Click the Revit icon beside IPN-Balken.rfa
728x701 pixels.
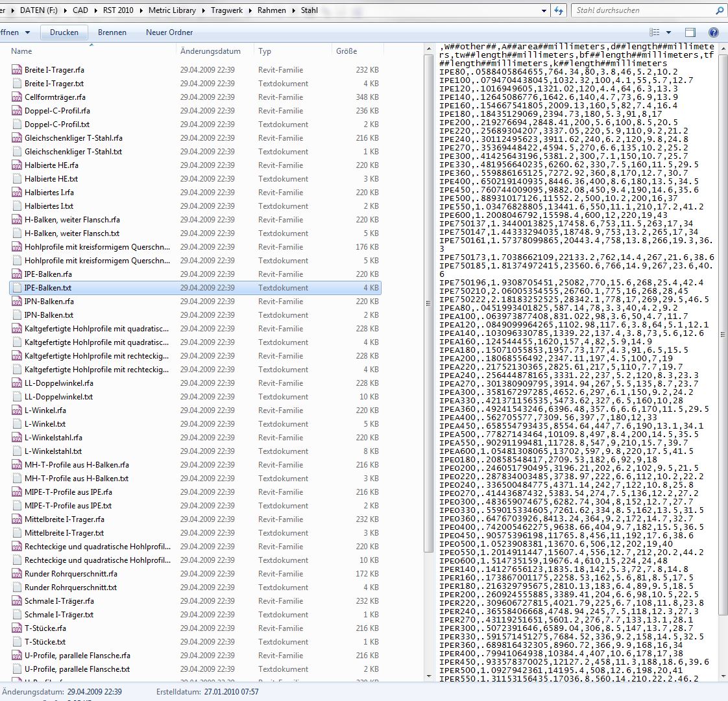[17, 302]
